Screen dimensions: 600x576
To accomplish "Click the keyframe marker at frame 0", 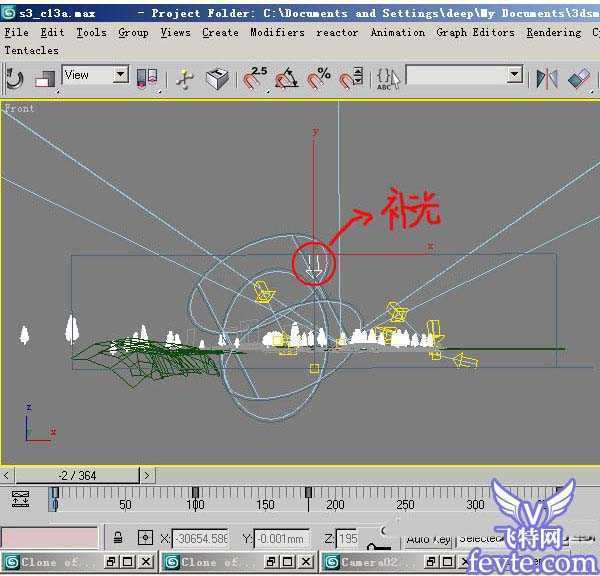I will tap(55, 493).
